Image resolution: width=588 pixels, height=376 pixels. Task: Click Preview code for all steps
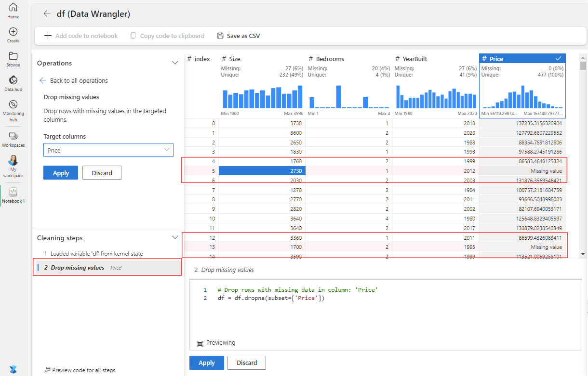coord(80,370)
